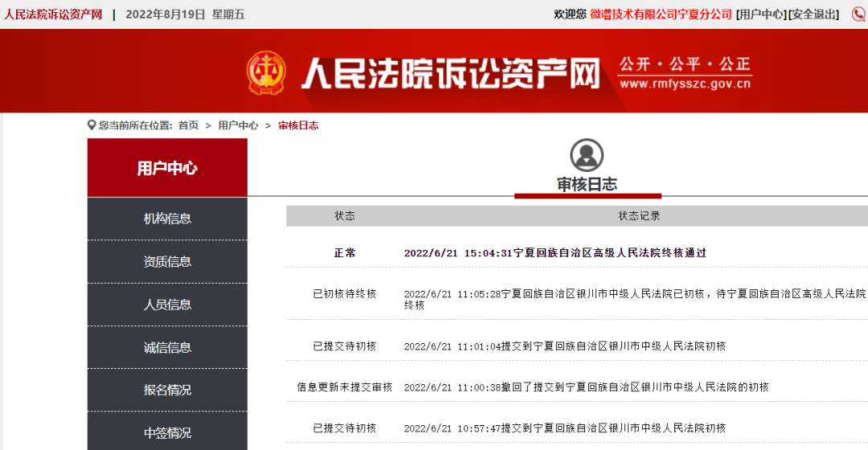Click the 已初核待终核 status cell
Viewport: 868px width, 450px height.
click(344, 294)
